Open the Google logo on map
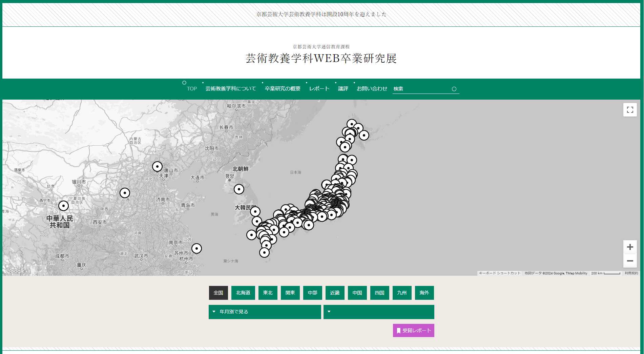This screenshot has width=644, height=354. pyautogui.click(x=15, y=271)
